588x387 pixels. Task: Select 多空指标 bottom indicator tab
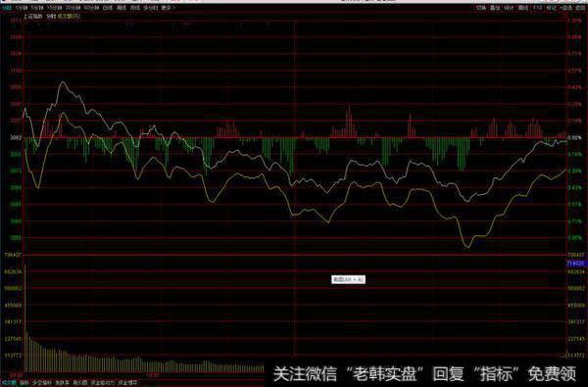[41, 383]
